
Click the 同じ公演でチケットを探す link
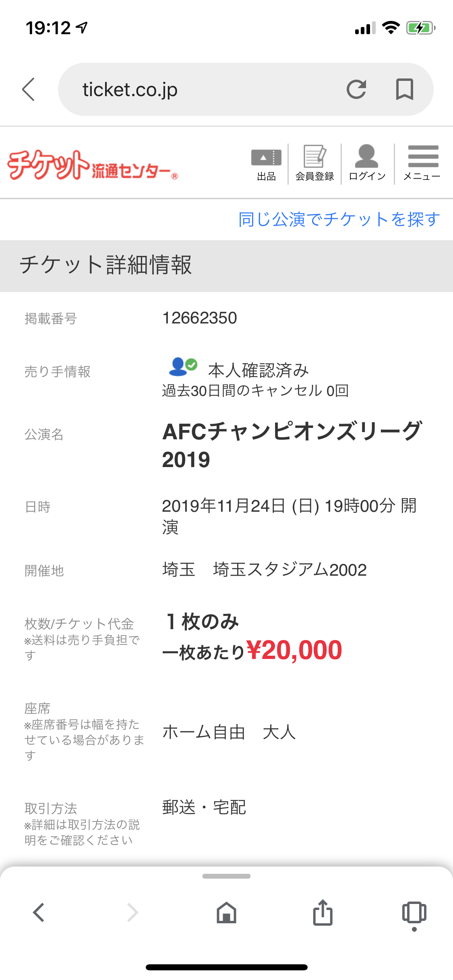339,220
